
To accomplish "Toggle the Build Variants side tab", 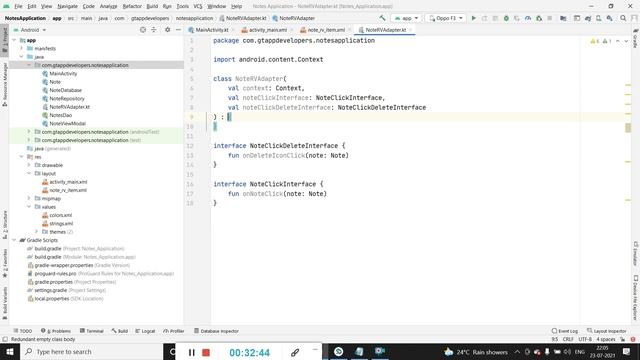I will tap(4, 303).
